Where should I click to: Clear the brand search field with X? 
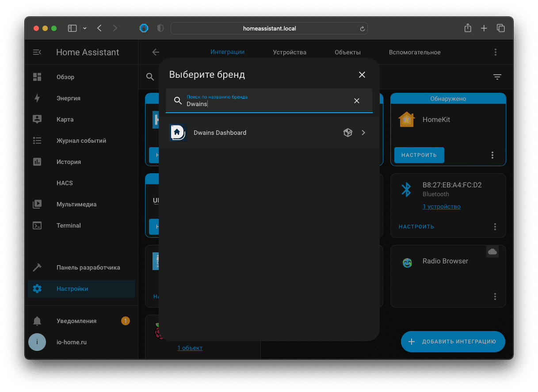[x=356, y=100]
